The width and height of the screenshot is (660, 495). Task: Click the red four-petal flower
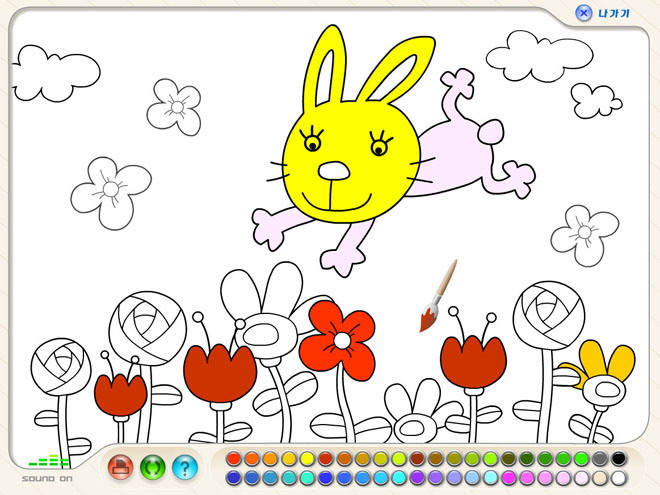(339, 330)
